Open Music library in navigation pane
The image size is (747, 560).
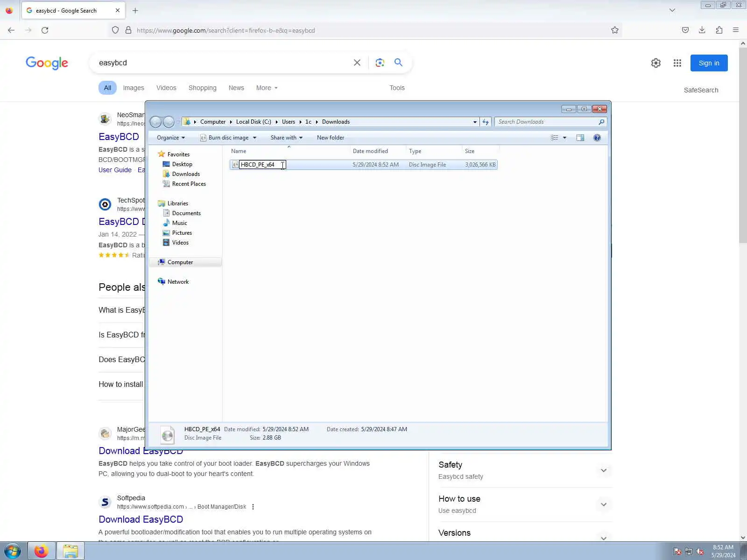tap(179, 223)
